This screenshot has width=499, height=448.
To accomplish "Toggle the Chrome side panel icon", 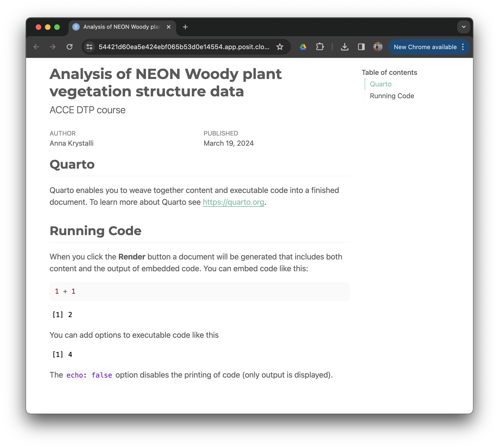I will [361, 47].
